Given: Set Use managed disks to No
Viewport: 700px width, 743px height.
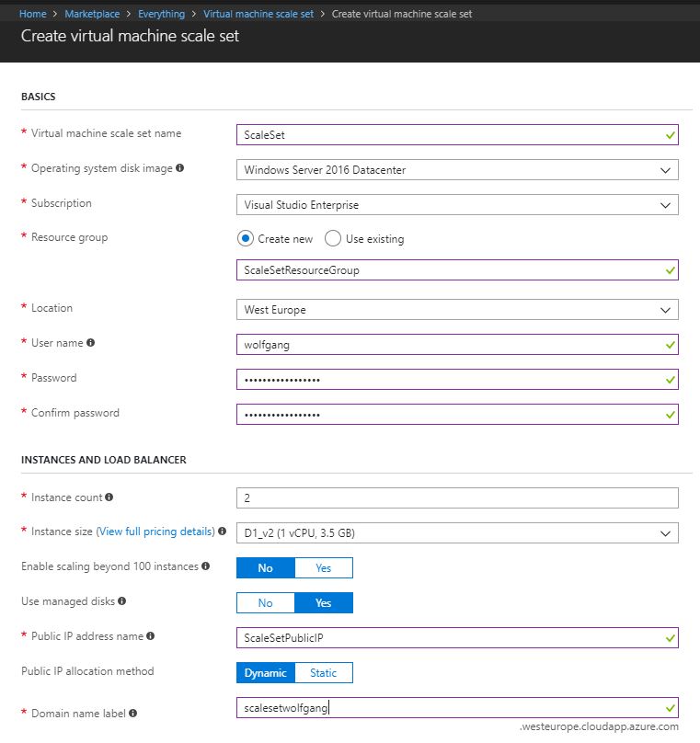Looking at the screenshot, I should [x=265, y=603].
